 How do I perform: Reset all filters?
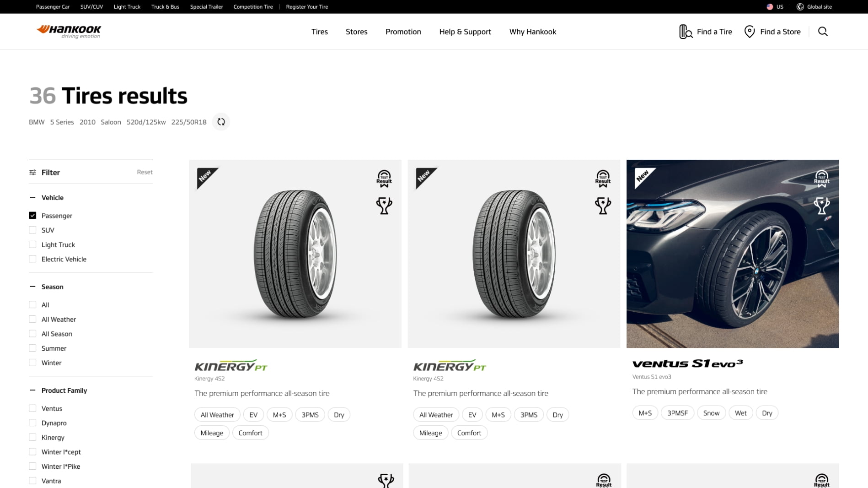pyautogui.click(x=145, y=172)
